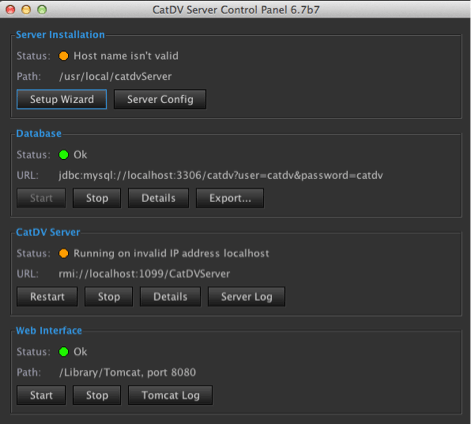The width and height of the screenshot is (471, 425).
Task: Zoom the window with green button
Action: click(x=42, y=9)
